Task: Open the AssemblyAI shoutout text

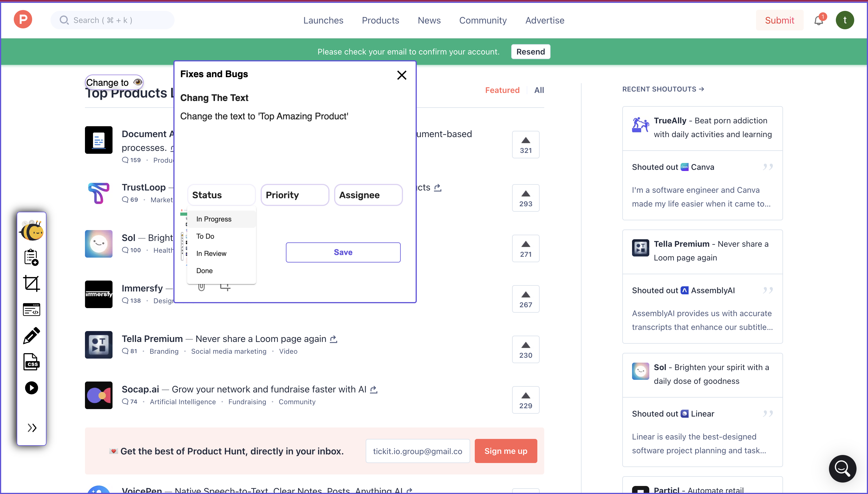Action: [702, 320]
